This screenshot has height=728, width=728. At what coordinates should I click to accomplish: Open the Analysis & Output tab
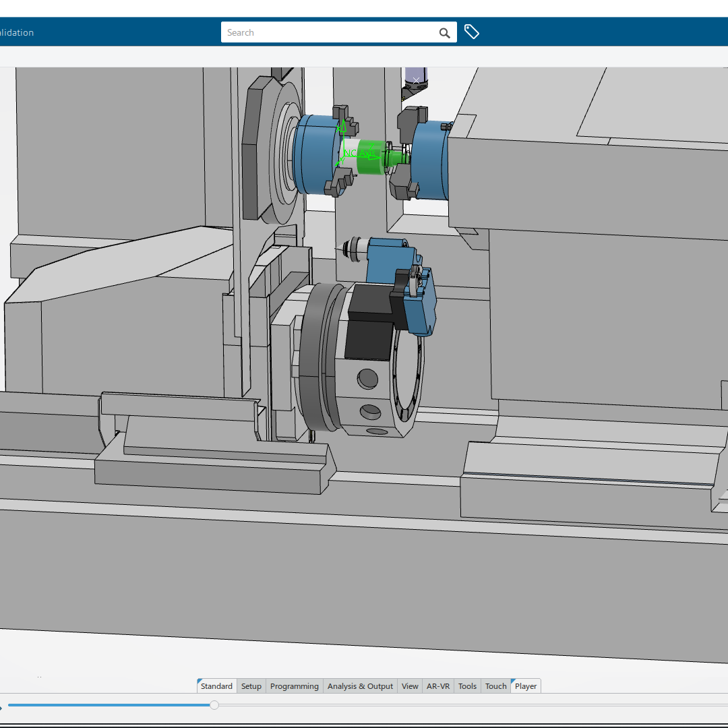pos(360,686)
